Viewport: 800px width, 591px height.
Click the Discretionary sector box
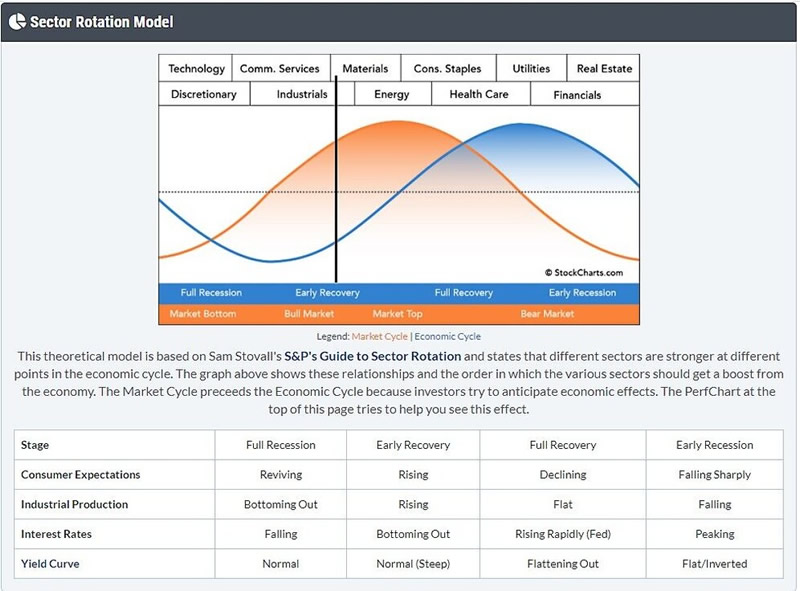pos(204,94)
